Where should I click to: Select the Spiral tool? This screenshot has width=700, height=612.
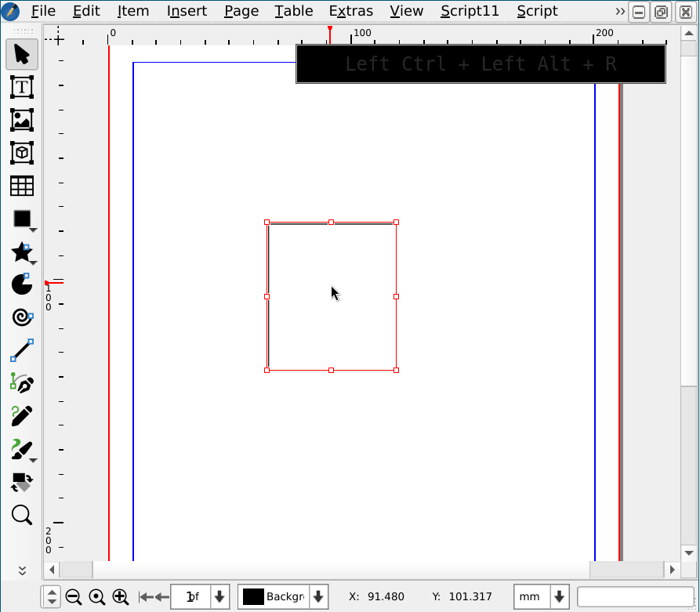coord(21,317)
